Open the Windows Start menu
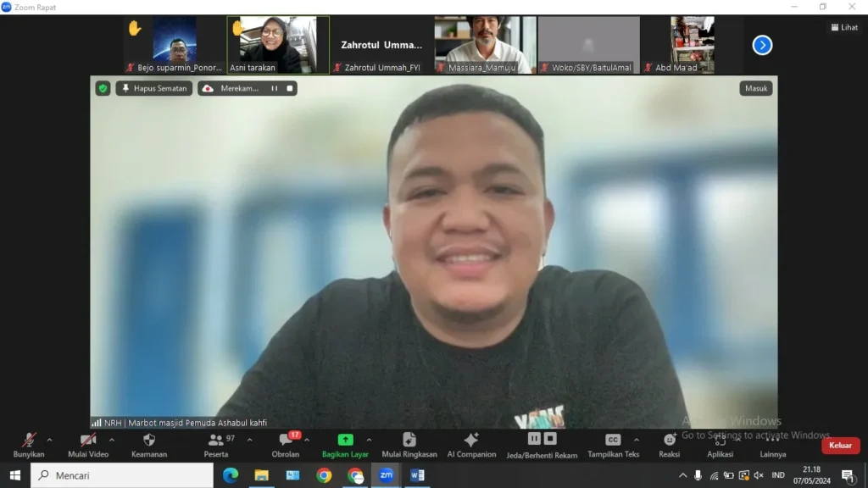Image resolution: width=868 pixels, height=488 pixels. (x=15, y=475)
